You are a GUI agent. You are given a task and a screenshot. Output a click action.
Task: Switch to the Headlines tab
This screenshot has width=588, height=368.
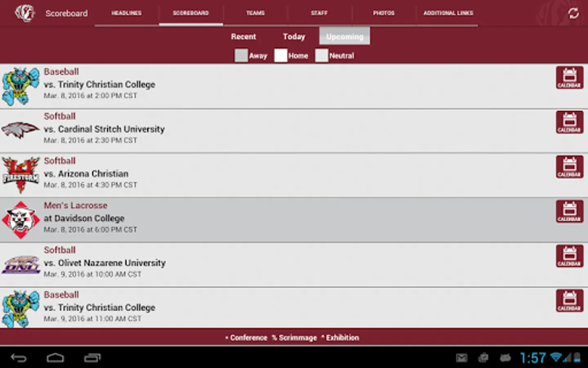click(127, 13)
